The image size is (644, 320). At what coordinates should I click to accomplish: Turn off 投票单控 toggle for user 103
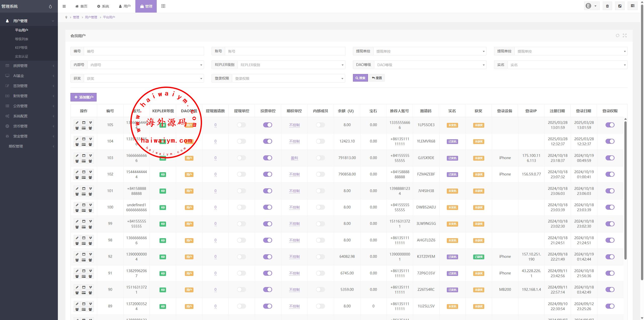267,158
